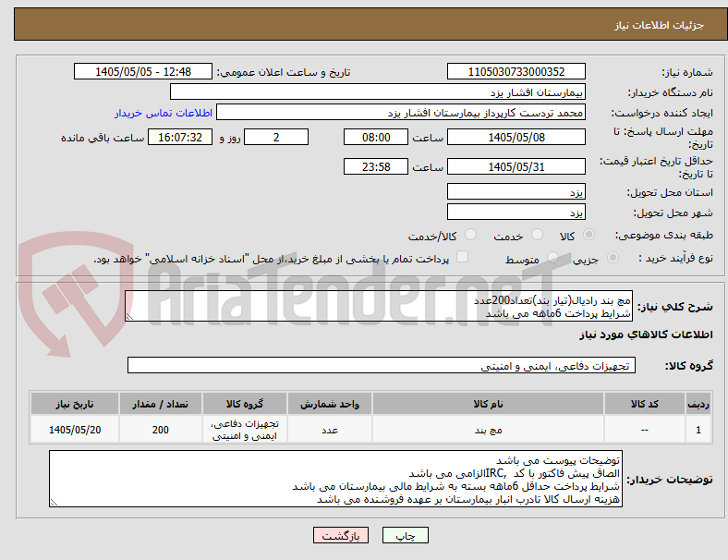Click the delivery province field یزد
728x560 pixels.
pos(516,192)
